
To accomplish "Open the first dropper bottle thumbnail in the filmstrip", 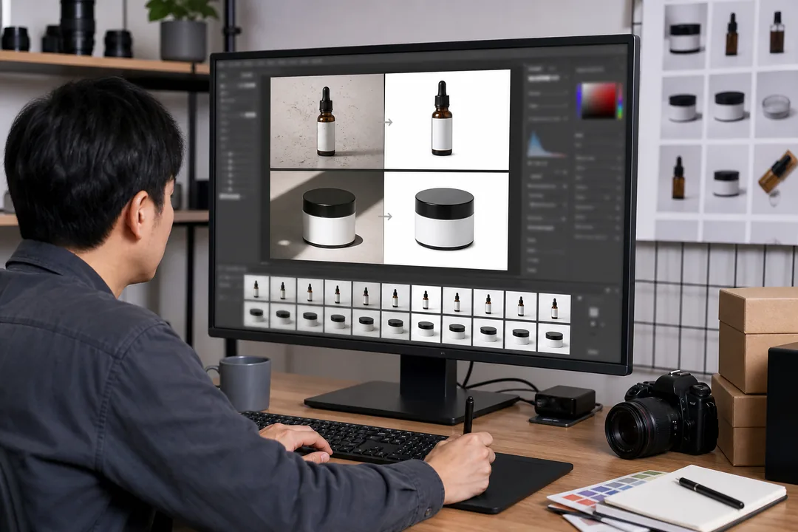I will point(256,289).
